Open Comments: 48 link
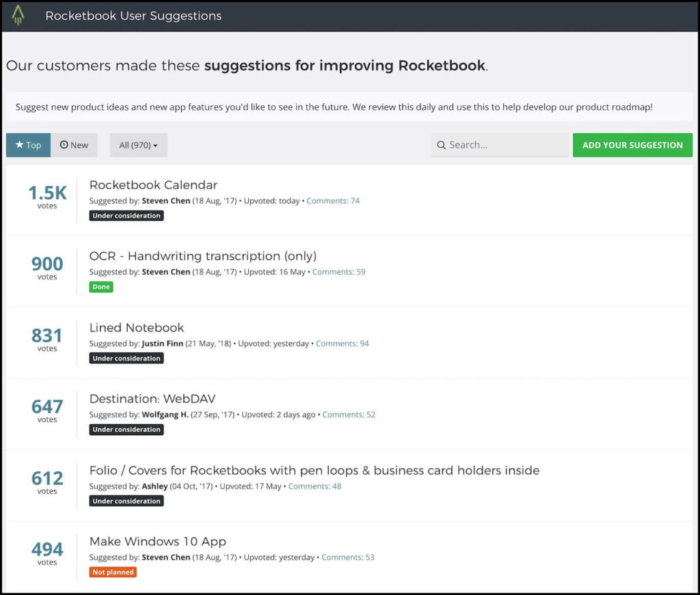Screen dimensions: 700x595 coord(314,486)
